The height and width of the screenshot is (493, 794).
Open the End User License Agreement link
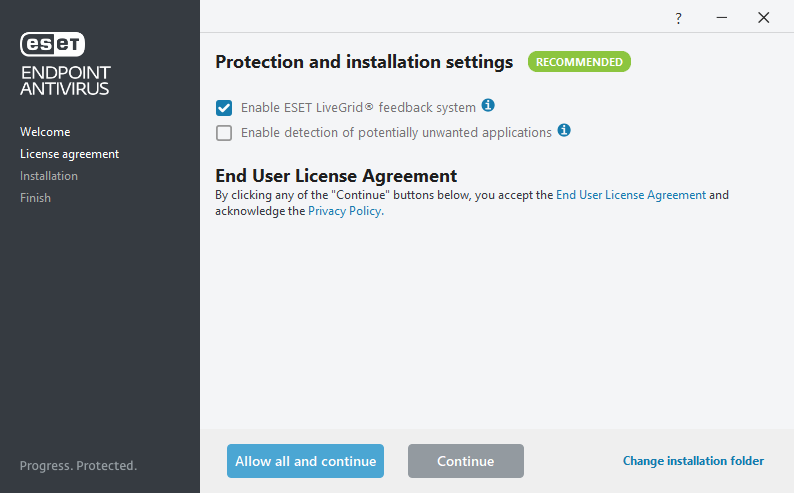tap(631, 195)
